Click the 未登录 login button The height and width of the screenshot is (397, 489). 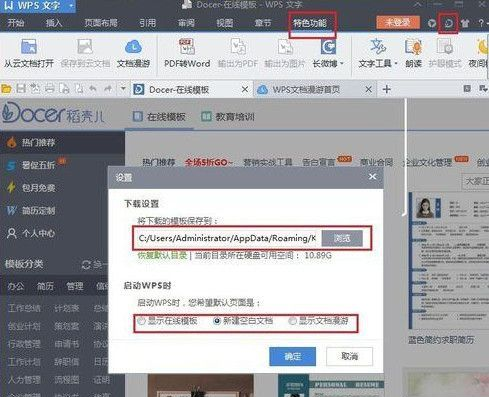coord(398,23)
